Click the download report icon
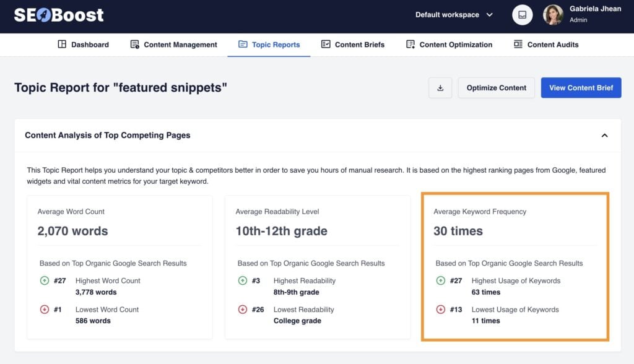This screenshot has height=364, width=634. click(x=440, y=88)
